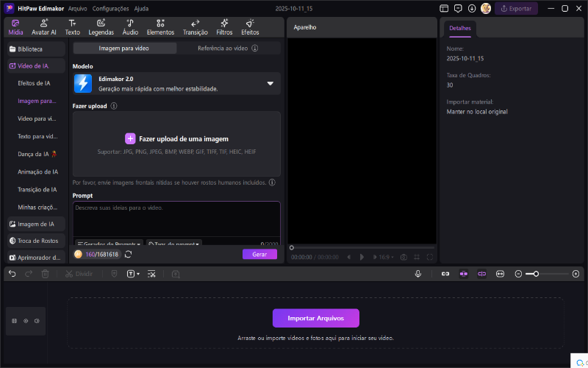Image resolution: width=588 pixels, height=368 pixels.
Task: Click info icon after the human faces note
Action: click(272, 183)
